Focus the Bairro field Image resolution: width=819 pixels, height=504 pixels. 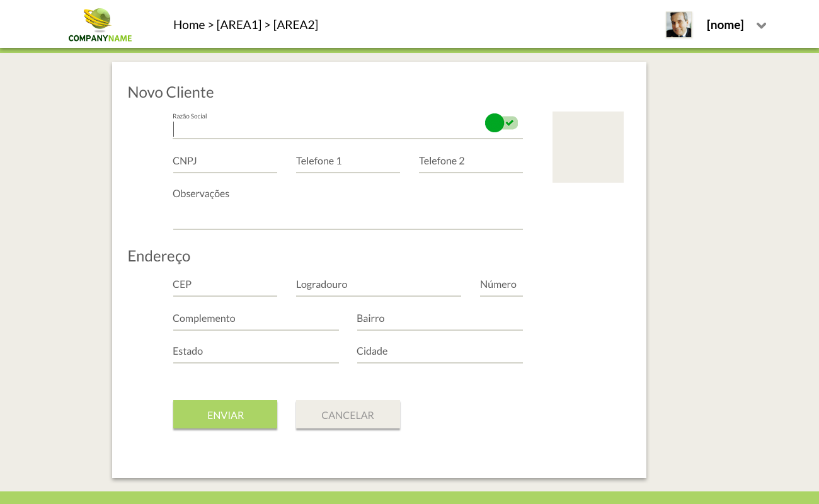tap(440, 319)
